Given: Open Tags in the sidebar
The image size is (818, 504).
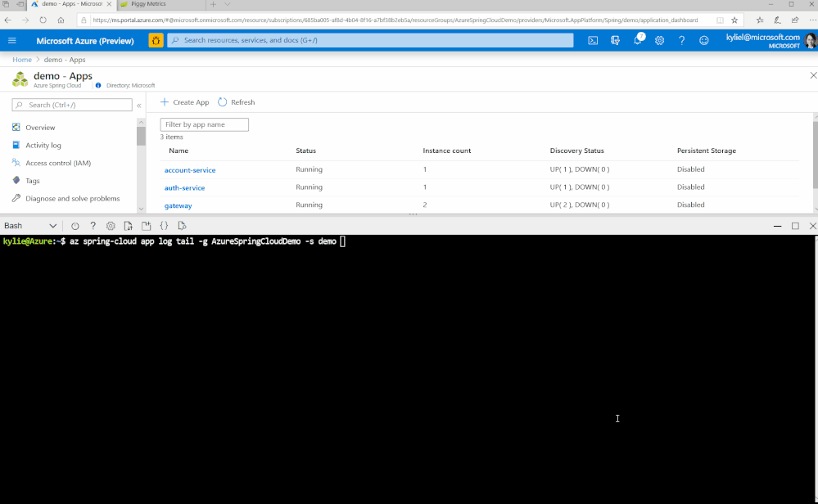Looking at the screenshot, I should 33,181.
